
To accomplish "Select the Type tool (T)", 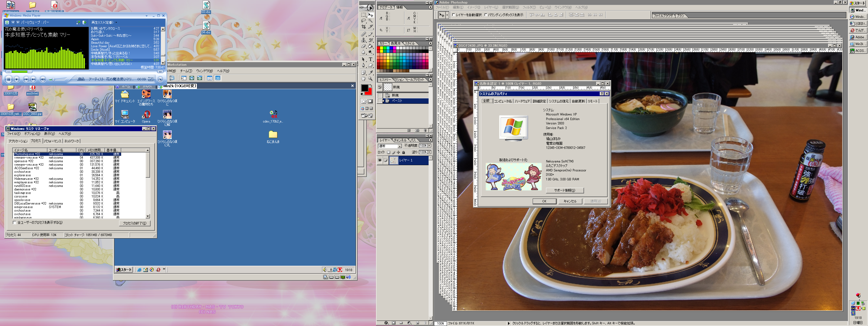I will (x=370, y=59).
